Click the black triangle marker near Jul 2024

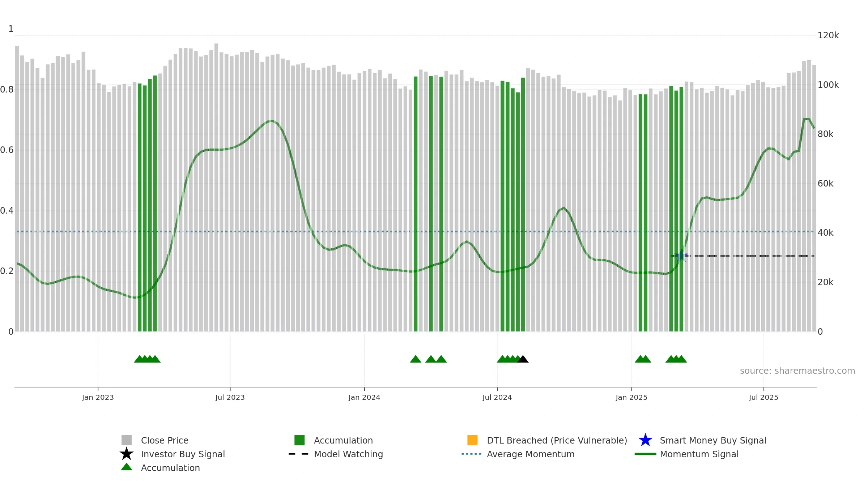523,359
